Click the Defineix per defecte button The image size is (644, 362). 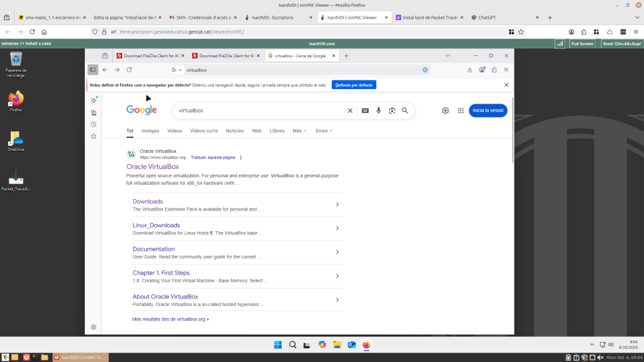(353, 84)
